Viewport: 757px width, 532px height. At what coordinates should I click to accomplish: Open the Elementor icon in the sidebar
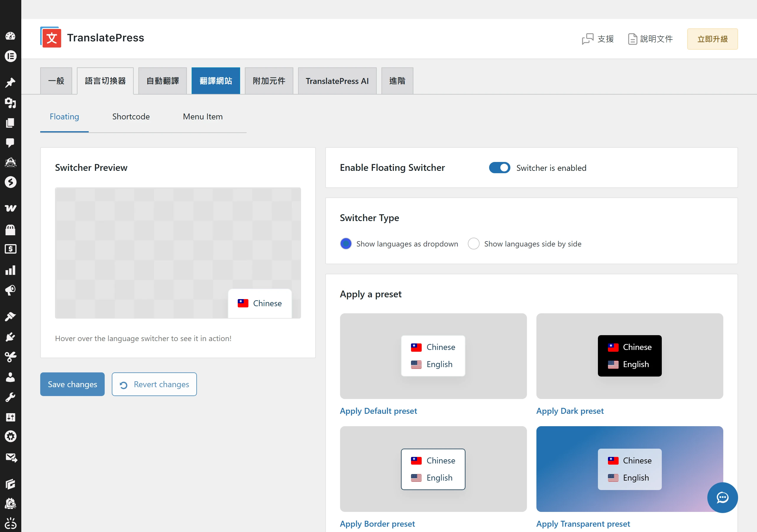click(x=11, y=56)
